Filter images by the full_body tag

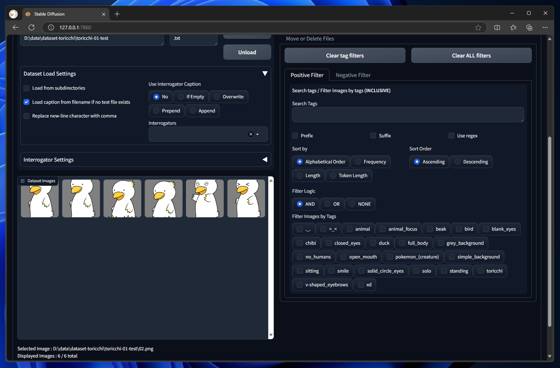coord(414,243)
